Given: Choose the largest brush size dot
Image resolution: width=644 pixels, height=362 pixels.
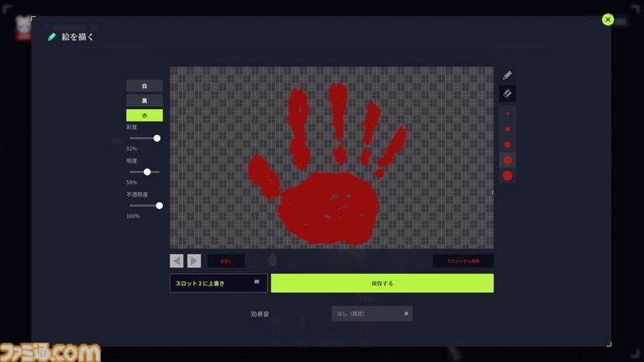Looking at the screenshot, I should [x=507, y=176].
